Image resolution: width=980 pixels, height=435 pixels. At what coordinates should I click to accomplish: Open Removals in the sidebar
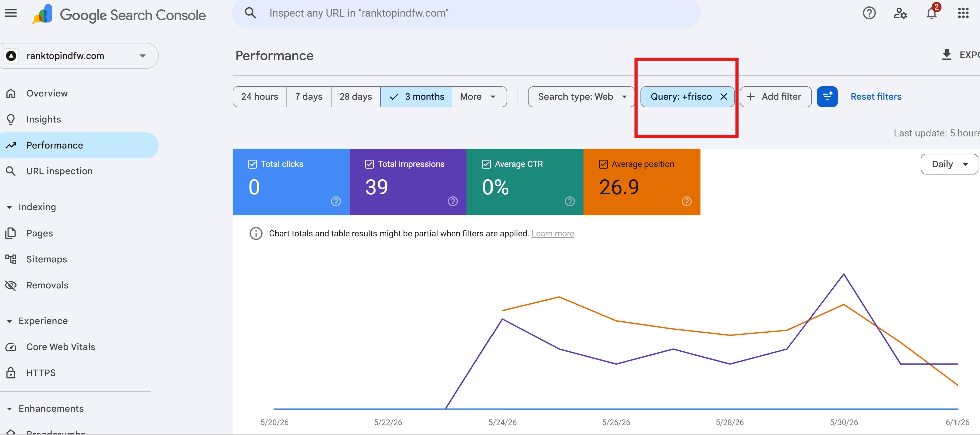[x=79, y=285]
